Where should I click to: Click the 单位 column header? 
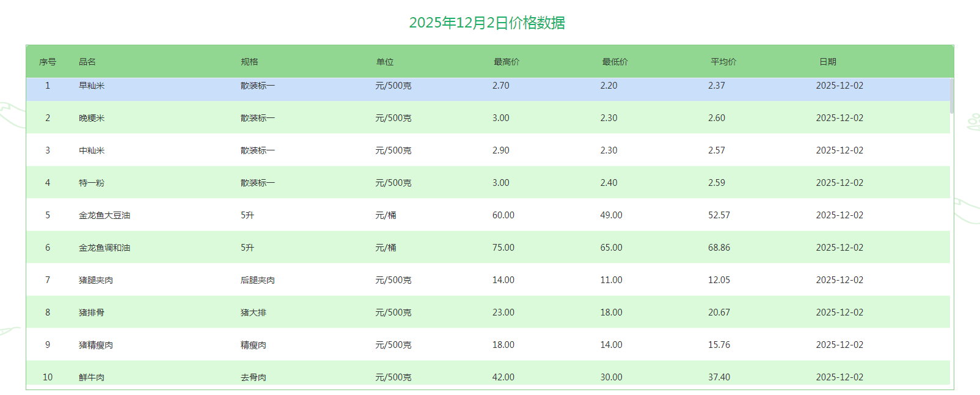(385, 62)
